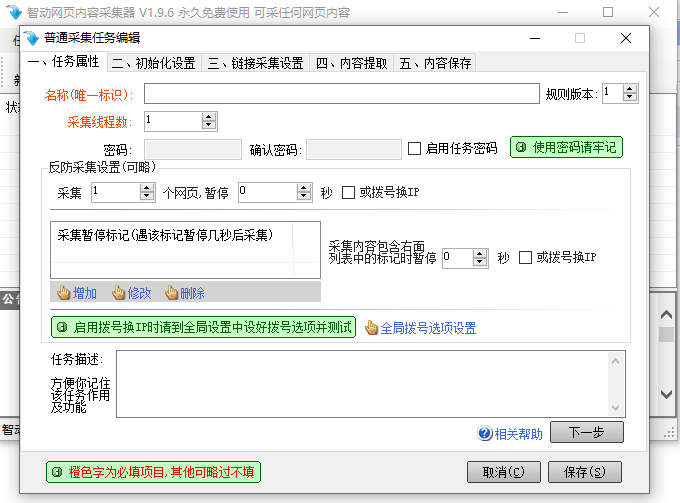This screenshot has width=680, height=503.
Task: Click the hand icon beside 全局拨号选项设置
Action: [x=371, y=328]
